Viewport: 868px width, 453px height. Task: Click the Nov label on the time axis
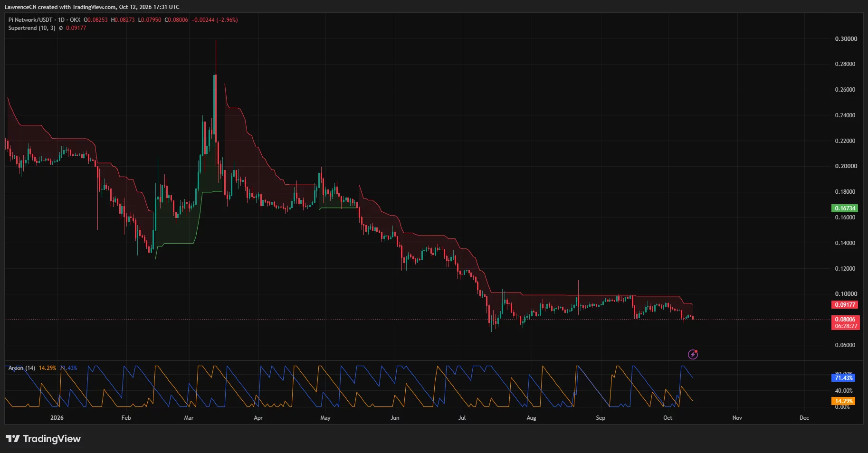tap(737, 418)
